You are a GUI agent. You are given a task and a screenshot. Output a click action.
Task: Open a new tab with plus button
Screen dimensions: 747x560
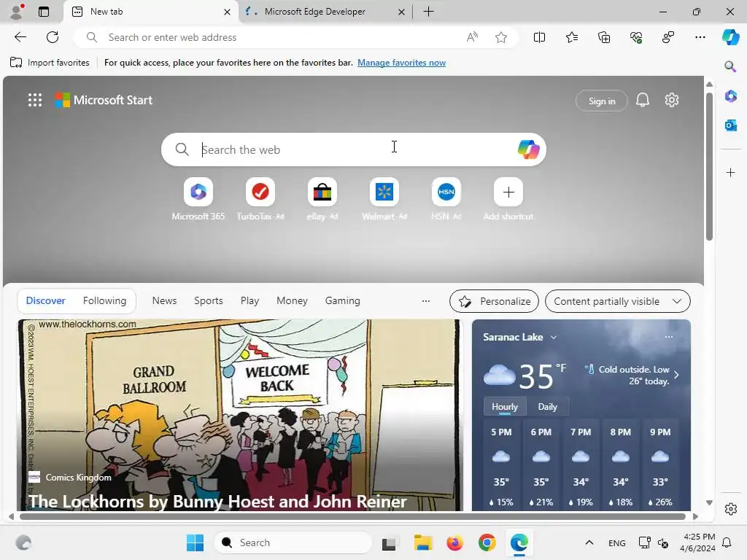coord(428,12)
